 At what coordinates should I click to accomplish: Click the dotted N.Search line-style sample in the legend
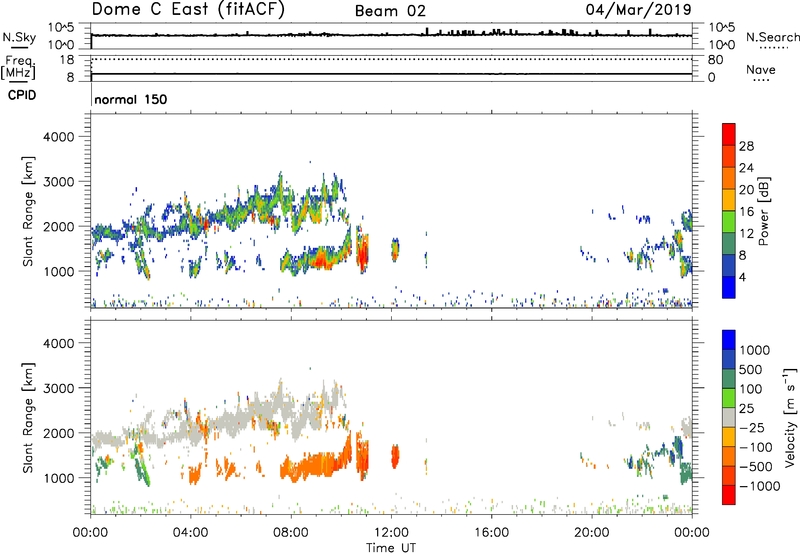click(x=773, y=47)
